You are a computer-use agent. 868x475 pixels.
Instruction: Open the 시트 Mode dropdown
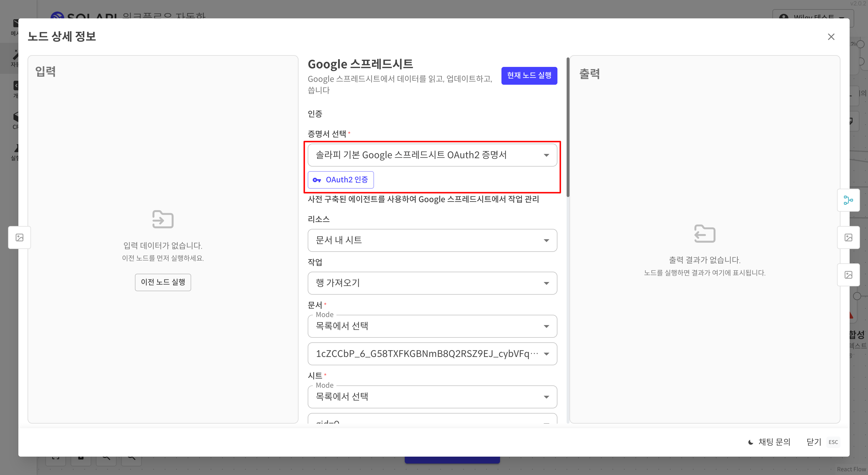(x=432, y=397)
